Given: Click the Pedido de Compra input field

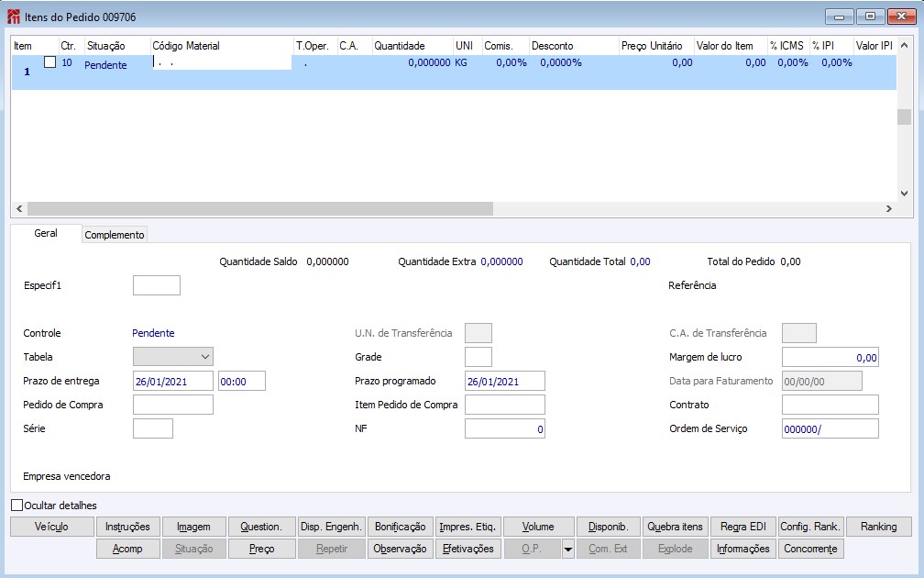Looking at the screenshot, I should click(173, 405).
